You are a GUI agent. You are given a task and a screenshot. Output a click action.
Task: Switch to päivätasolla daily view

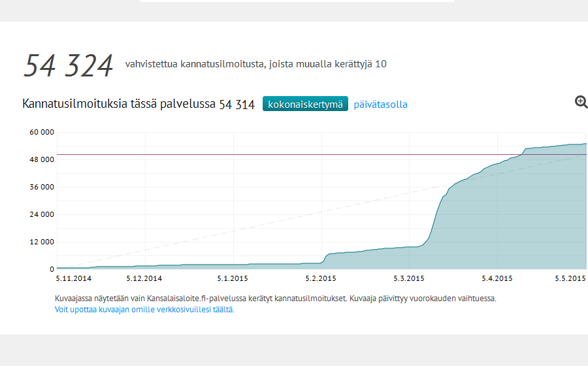tap(381, 105)
